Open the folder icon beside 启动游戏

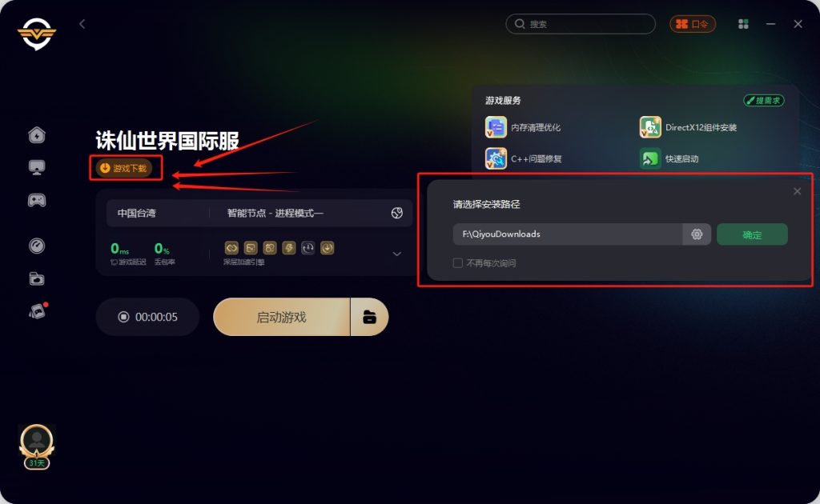point(369,317)
